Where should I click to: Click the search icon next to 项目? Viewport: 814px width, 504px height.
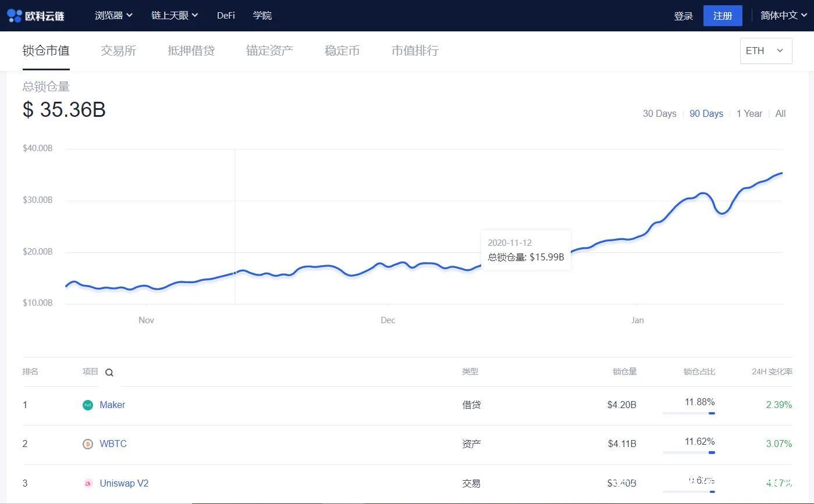coord(109,373)
